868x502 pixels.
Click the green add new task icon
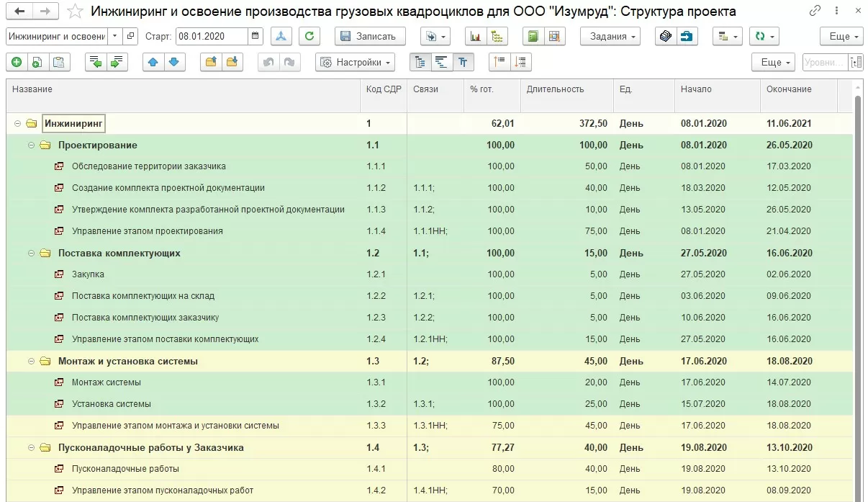[x=17, y=63]
